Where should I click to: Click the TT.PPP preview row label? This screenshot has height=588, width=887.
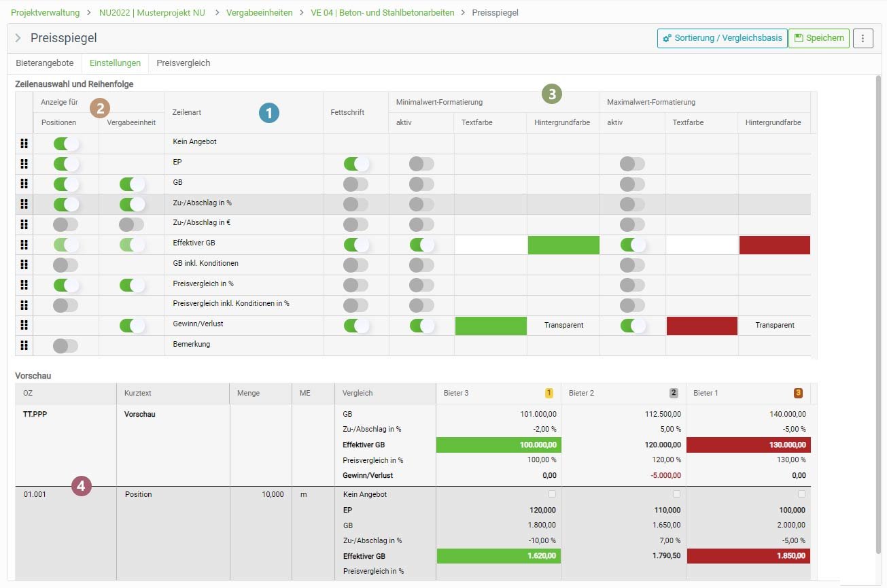pos(35,414)
